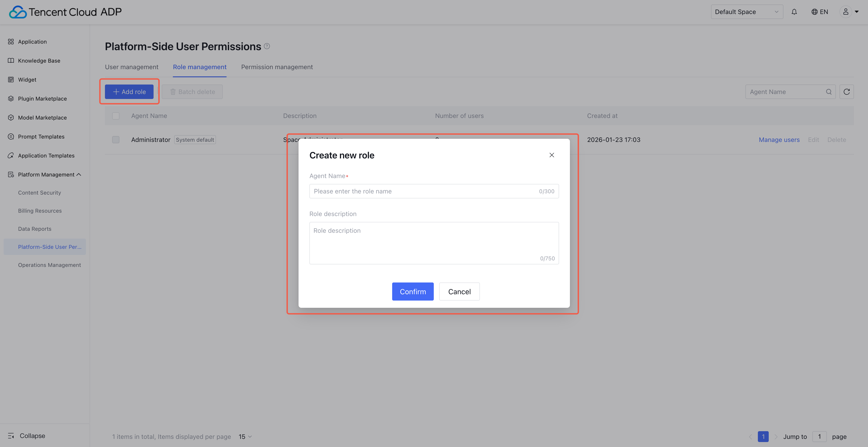Image resolution: width=868 pixels, height=447 pixels.
Task: Click the Collapse sidebar icon
Action: click(11, 435)
